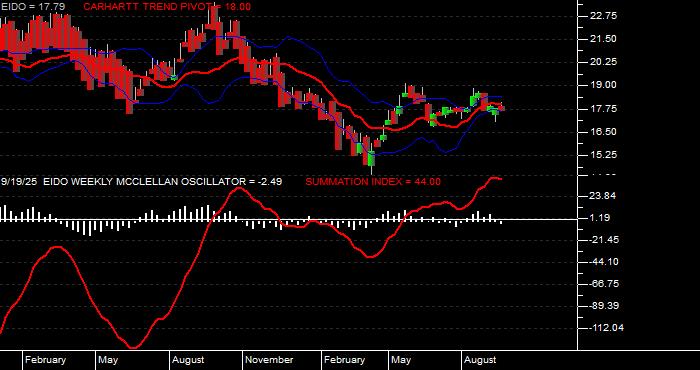Click the earliest February label on time axis
Image resolution: width=700 pixels, height=370 pixels.
(46, 360)
